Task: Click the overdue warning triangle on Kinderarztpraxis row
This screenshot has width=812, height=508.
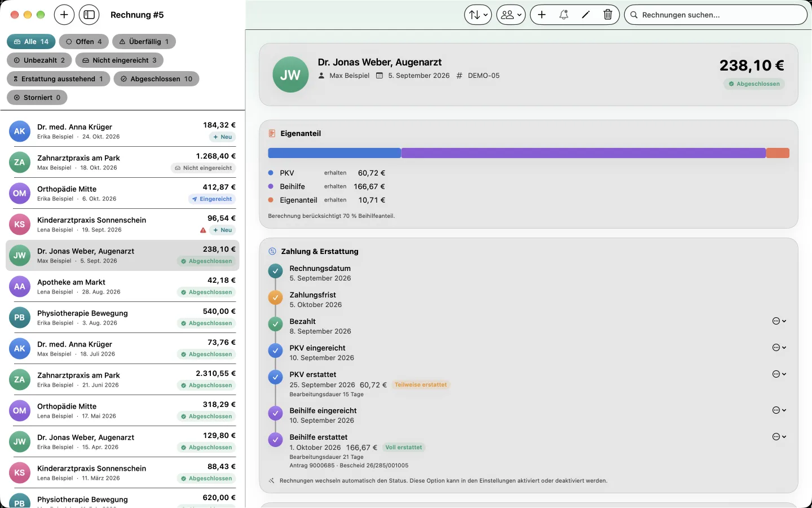Action: coord(203,230)
